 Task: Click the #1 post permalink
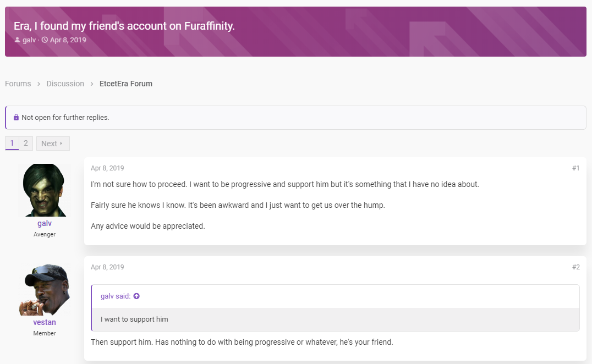pyautogui.click(x=575, y=168)
